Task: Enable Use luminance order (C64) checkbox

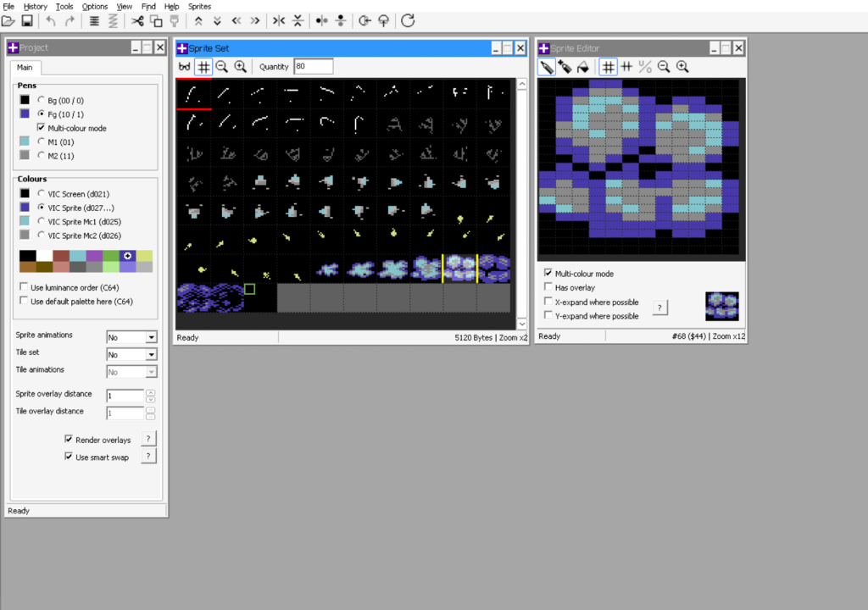Action: (x=23, y=287)
